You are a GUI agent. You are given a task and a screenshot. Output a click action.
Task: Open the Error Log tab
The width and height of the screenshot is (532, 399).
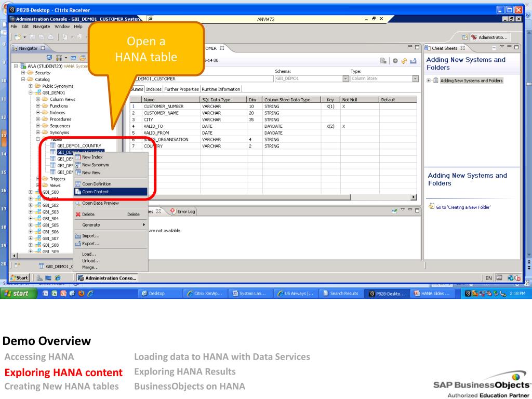pos(183,211)
